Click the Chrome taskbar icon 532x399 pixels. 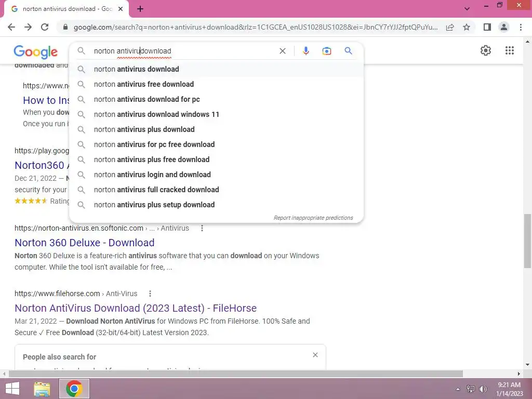[x=74, y=389]
